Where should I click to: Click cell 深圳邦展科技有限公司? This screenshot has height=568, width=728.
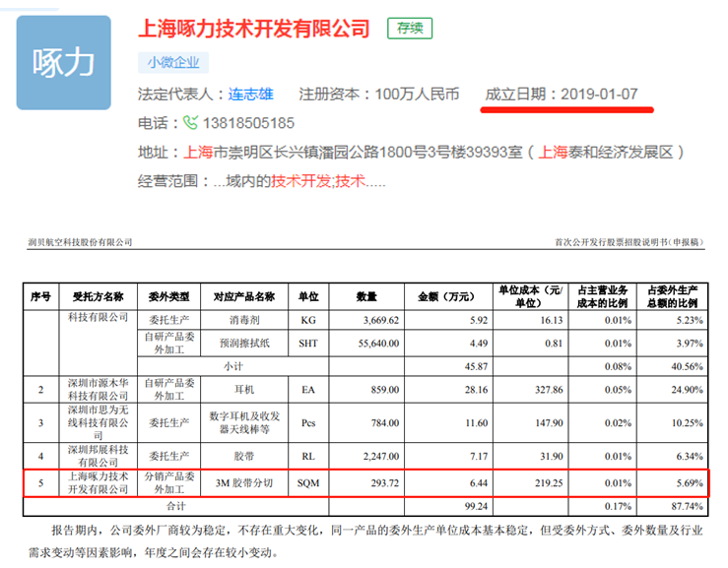point(98,456)
